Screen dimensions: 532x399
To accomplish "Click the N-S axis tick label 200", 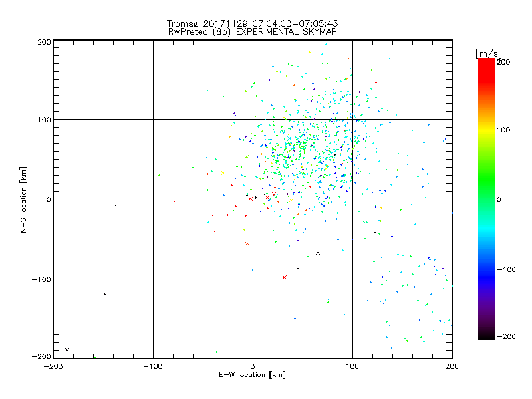I will [44, 42].
